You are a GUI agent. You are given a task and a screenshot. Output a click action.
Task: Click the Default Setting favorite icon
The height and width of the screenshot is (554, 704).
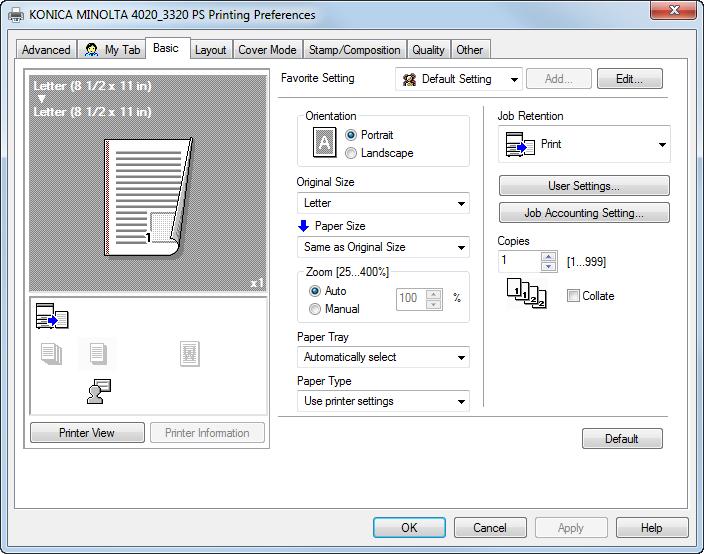(x=409, y=80)
